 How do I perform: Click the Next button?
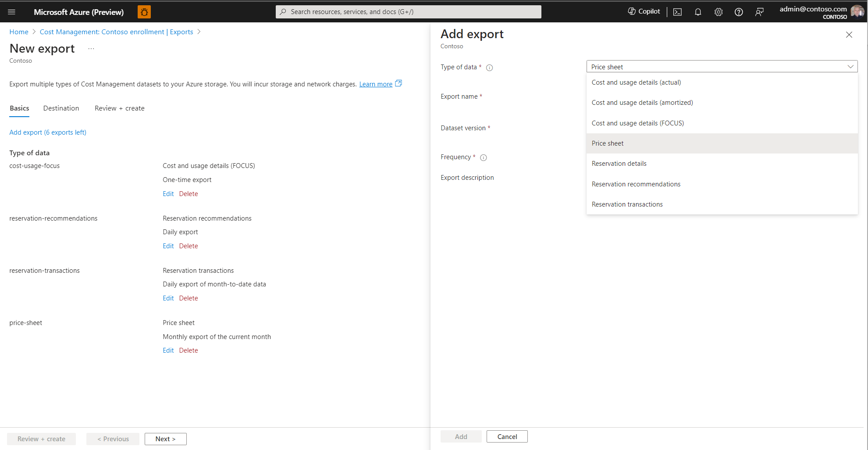(165, 439)
